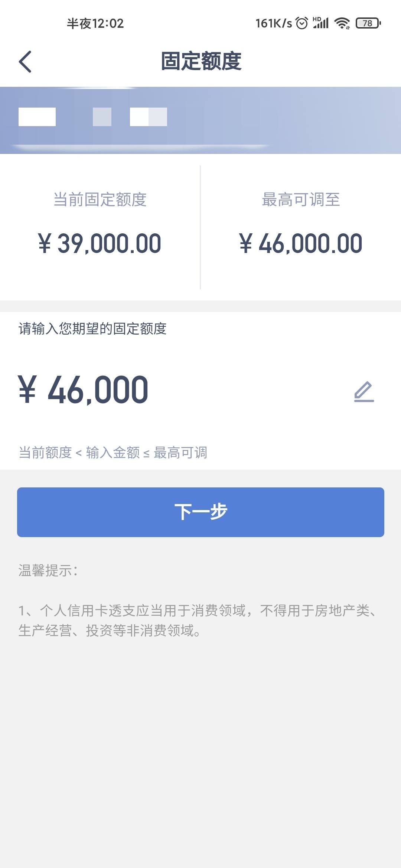The width and height of the screenshot is (401, 868).
Task: Tap the 固定额度 page title
Action: 201,61
